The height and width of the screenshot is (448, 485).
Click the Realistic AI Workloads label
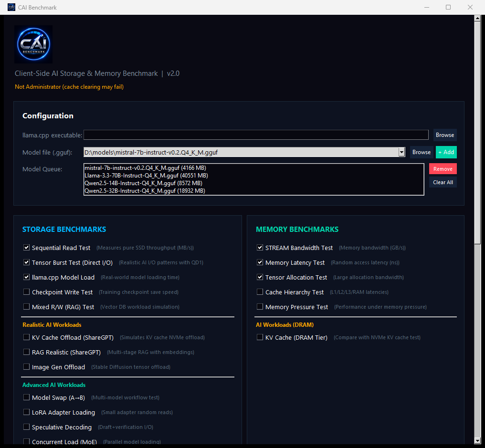tap(52, 325)
